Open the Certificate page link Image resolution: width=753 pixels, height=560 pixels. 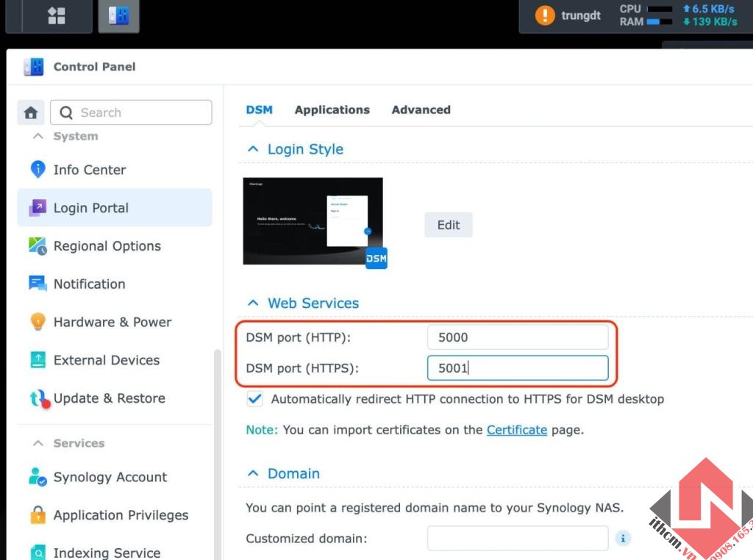coord(517,430)
